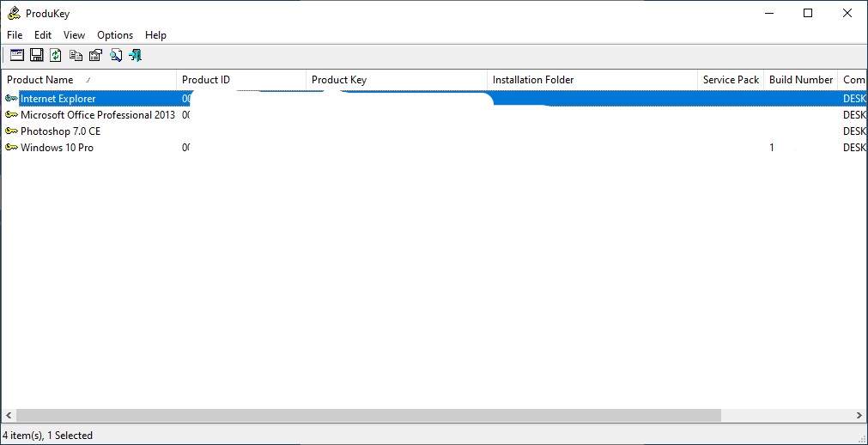Click the Exit door icon
The width and height of the screenshot is (868, 445).
point(135,55)
